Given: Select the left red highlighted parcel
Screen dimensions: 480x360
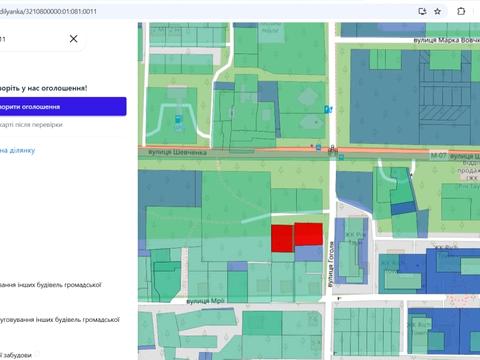Looking at the screenshot, I should pos(282,238).
